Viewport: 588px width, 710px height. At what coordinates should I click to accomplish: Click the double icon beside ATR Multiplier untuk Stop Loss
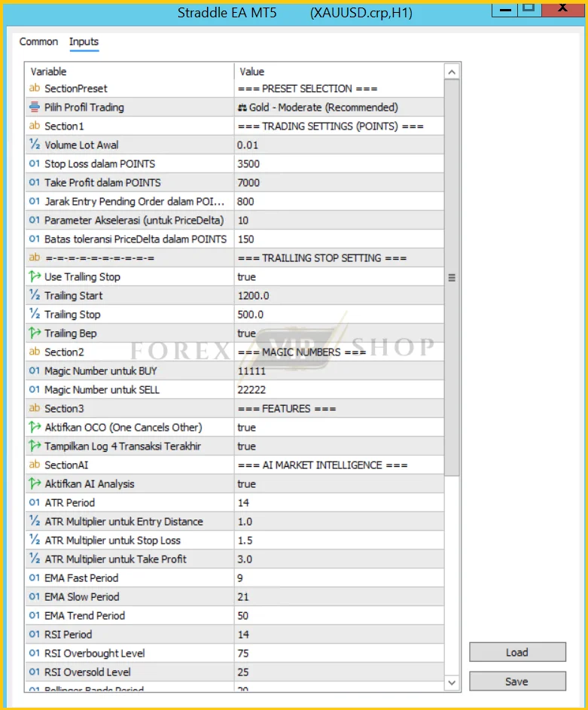coord(35,540)
